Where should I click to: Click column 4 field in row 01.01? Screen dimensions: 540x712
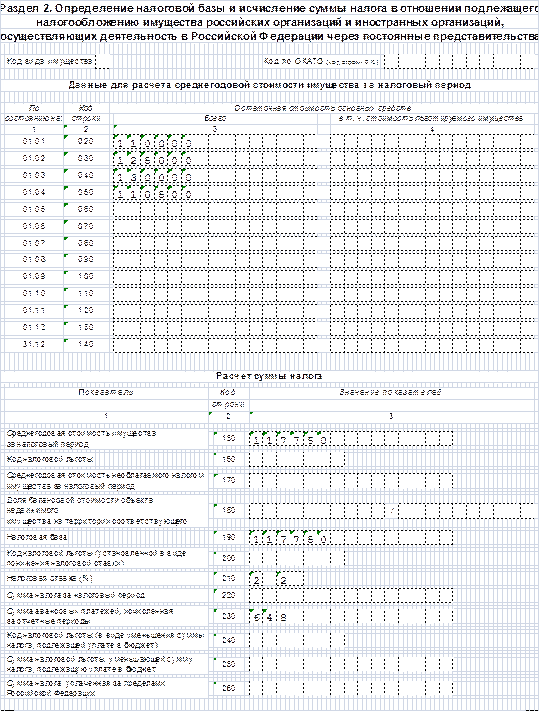[432, 142]
